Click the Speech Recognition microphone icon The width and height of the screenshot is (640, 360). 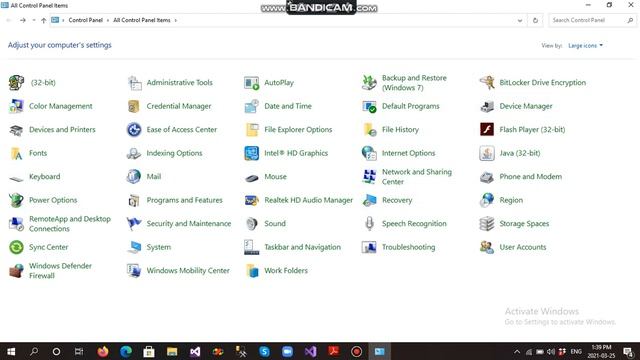[369, 224]
